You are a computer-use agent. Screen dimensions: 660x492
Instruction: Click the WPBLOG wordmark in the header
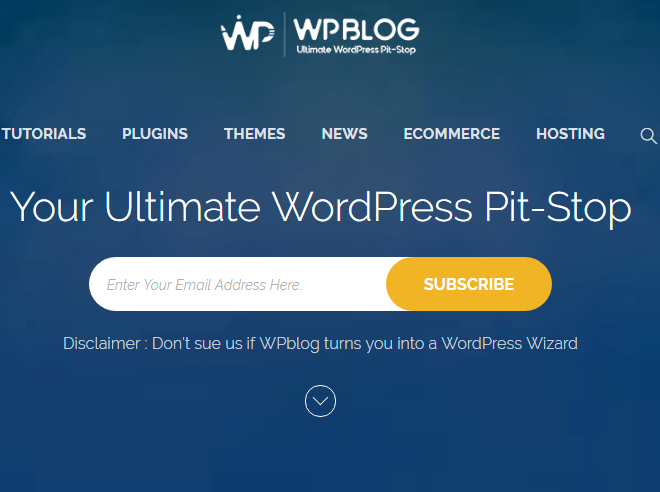356,29
